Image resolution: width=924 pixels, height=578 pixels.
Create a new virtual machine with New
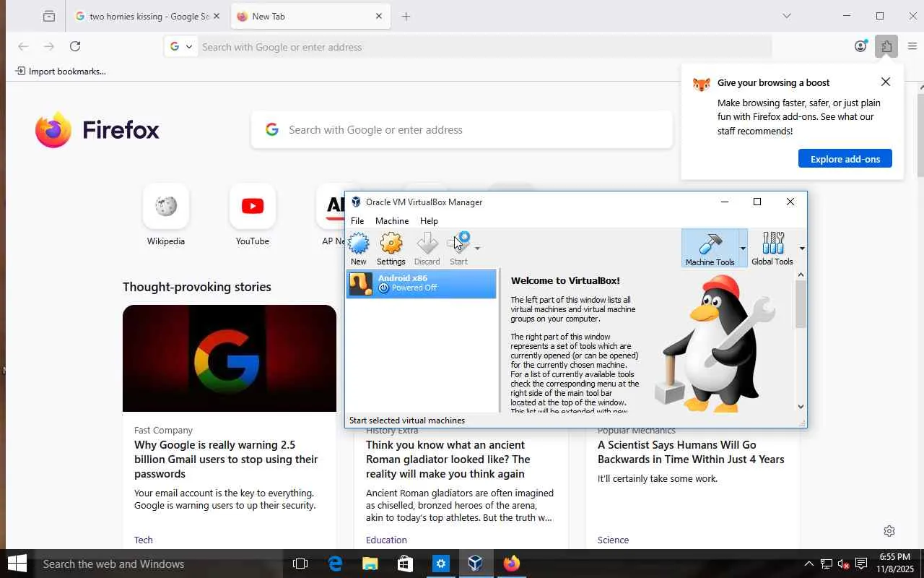pyautogui.click(x=359, y=249)
